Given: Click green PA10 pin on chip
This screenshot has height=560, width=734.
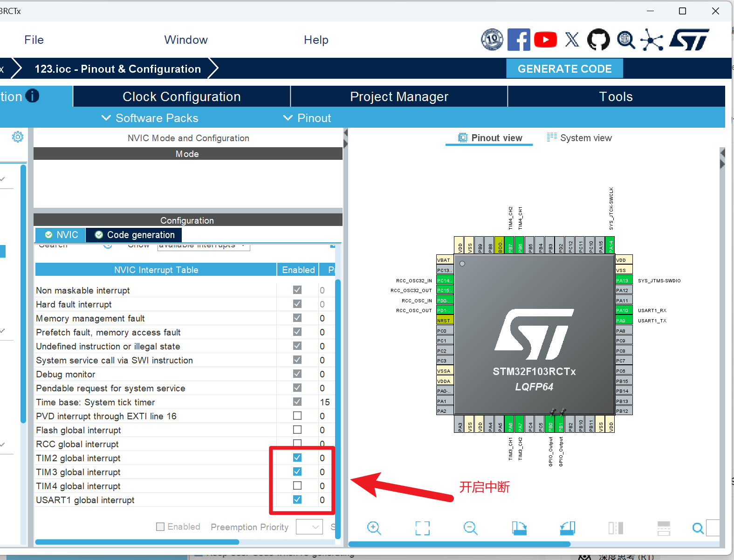Looking at the screenshot, I should 624,310.
